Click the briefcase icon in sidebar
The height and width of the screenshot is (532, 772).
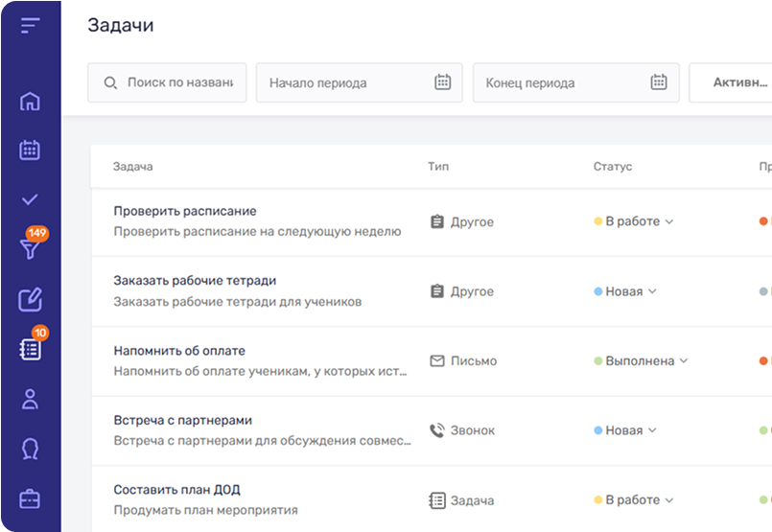[30, 498]
